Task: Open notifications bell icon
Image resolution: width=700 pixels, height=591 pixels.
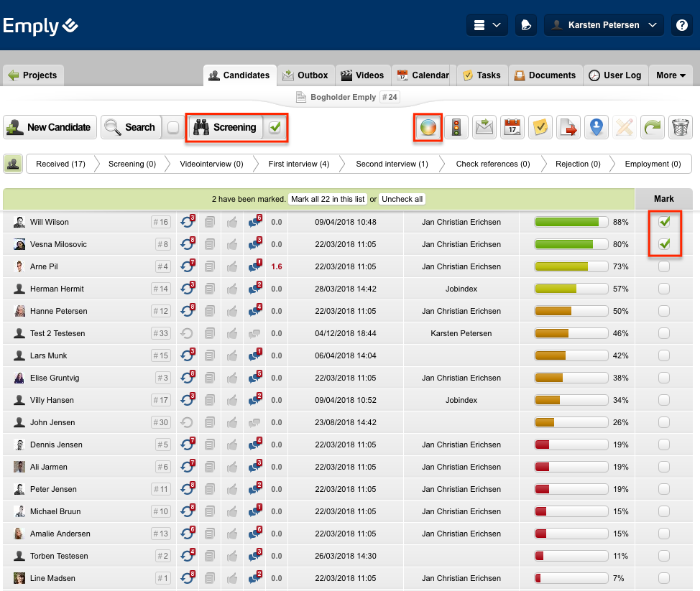Action: pos(525,25)
